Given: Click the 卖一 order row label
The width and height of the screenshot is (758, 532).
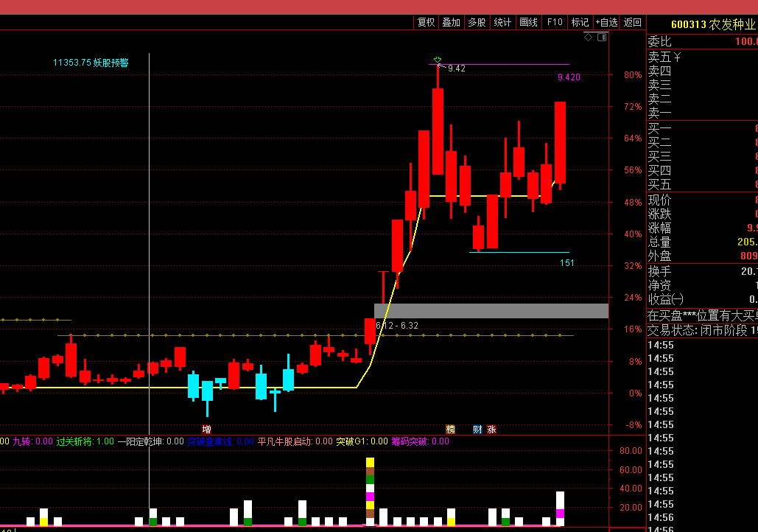Looking at the screenshot, I should point(660,113).
